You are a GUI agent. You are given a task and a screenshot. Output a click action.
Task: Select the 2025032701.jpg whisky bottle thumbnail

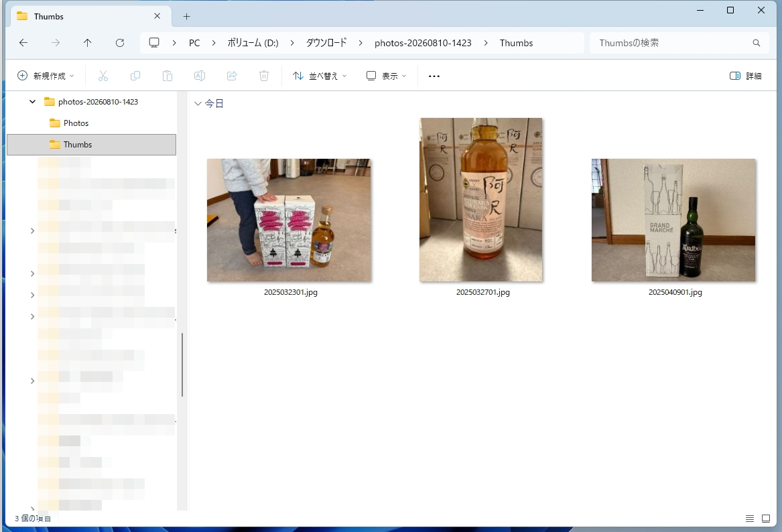(480, 200)
